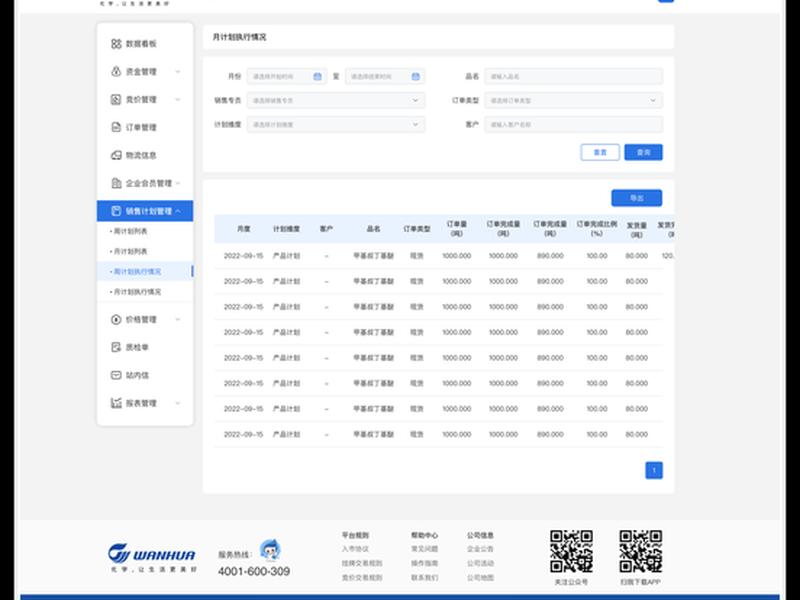
Task: Collapse the 销售计划管理 menu chevron
Action: pos(178,211)
